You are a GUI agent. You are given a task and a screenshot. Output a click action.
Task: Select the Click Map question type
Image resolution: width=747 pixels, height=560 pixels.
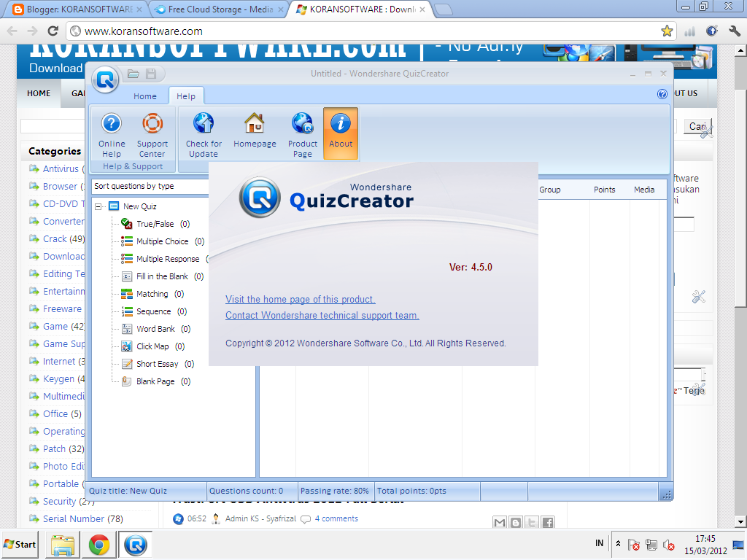pos(152,346)
